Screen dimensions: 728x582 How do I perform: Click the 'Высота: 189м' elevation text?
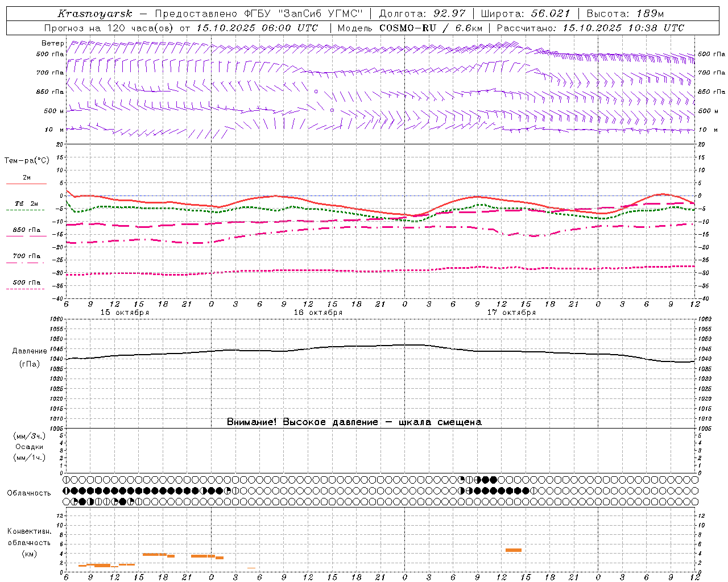click(625, 14)
